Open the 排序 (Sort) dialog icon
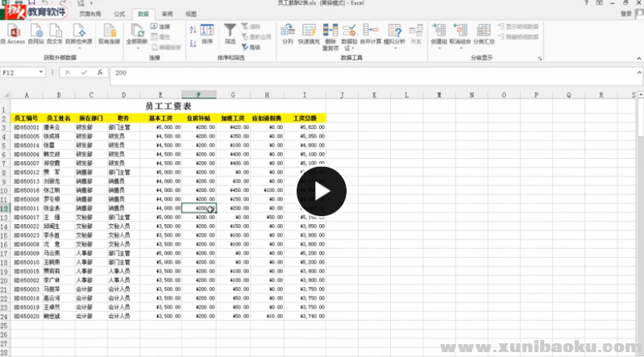Image resolution: width=644 pixels, height=357 pixels. coord(207,31)
